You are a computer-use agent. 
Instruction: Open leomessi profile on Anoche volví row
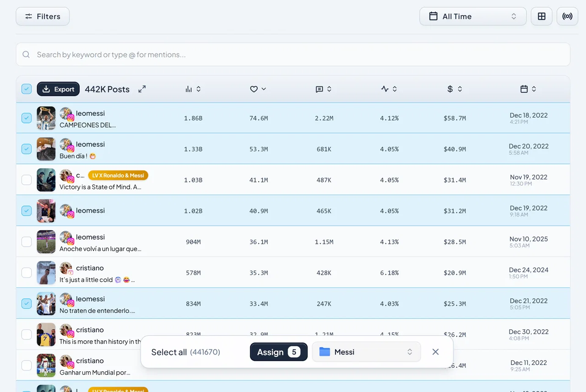90,237
